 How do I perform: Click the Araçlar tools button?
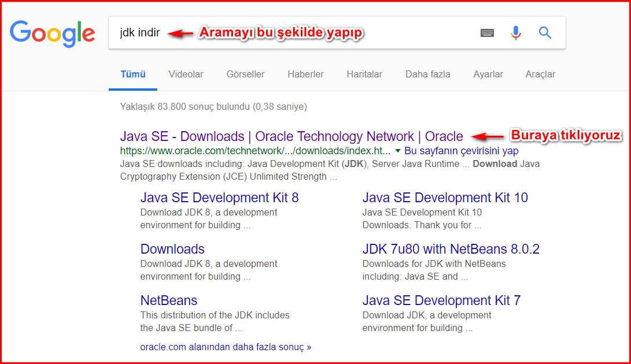[540, 75]
